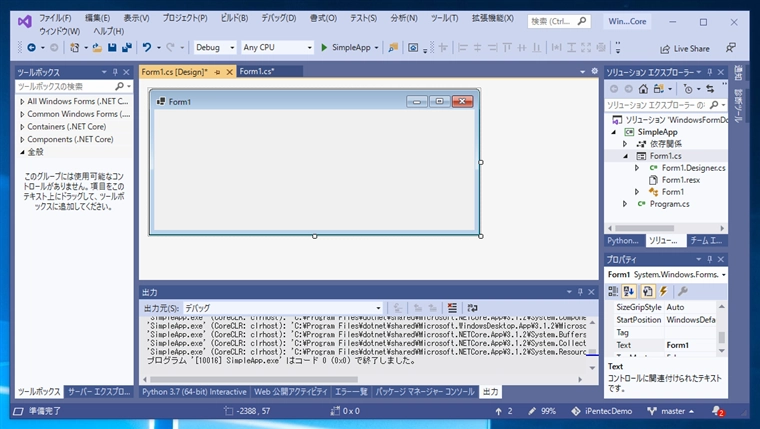
Task: Click the Sync with Active Document icon
Action: tap(710, 89)
